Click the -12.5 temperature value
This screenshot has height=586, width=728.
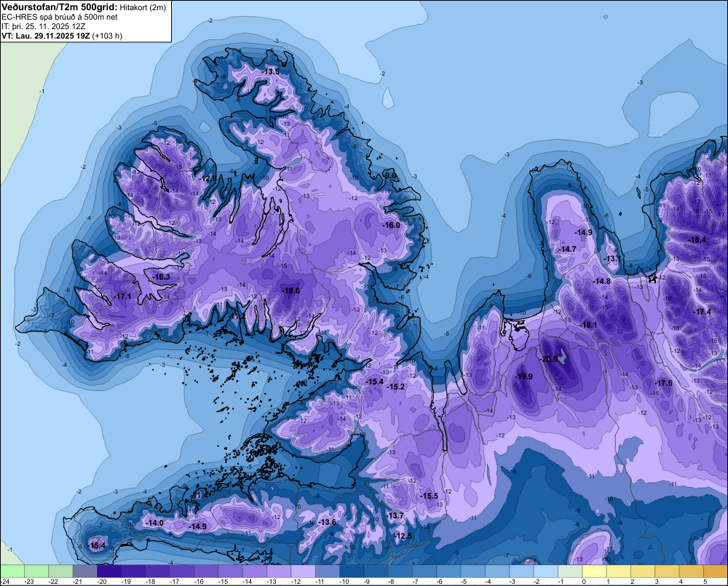403,536
